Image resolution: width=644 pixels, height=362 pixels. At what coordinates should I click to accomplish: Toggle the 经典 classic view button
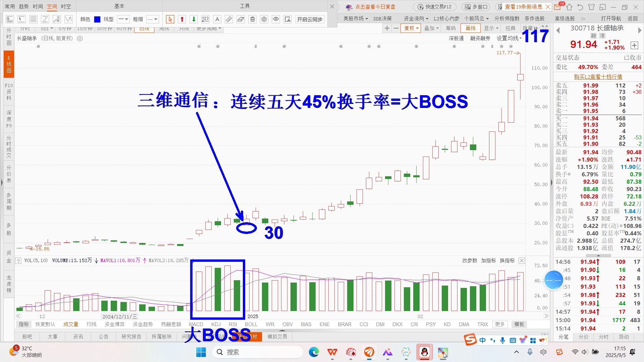[511, 28]
